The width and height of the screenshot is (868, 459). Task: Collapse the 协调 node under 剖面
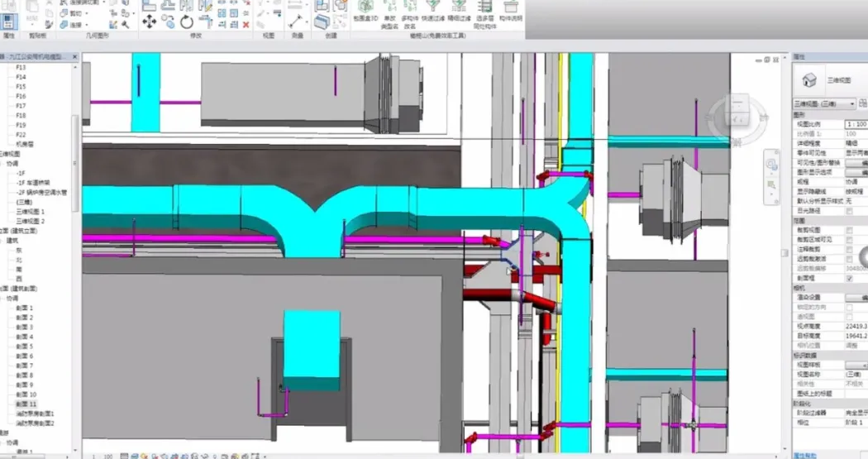click(x=2, y=298)
